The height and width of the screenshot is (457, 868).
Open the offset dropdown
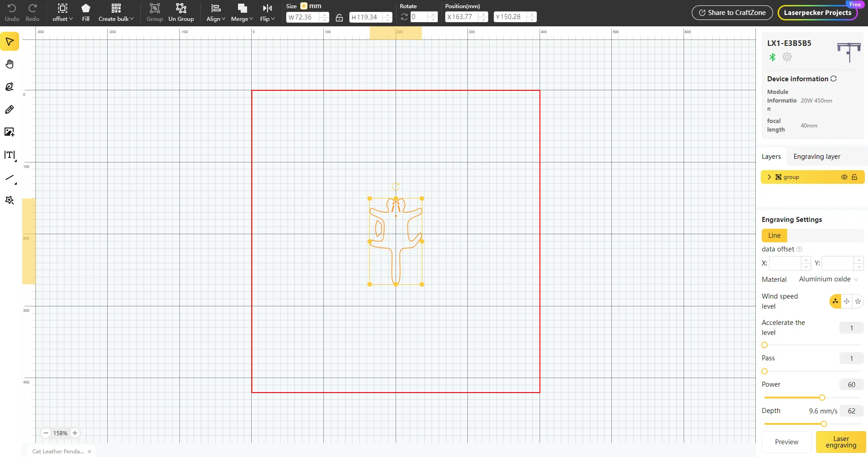click(63, 13)
